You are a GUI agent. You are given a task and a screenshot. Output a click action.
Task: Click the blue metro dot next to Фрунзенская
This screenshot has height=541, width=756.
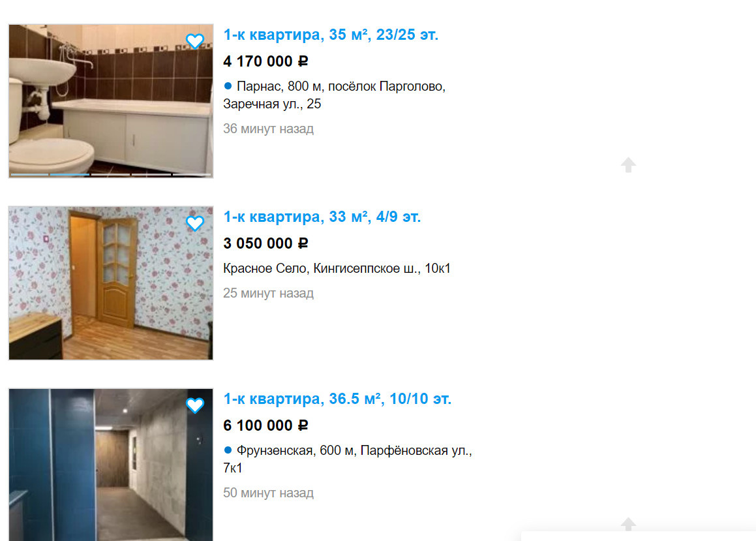point(228,450)
